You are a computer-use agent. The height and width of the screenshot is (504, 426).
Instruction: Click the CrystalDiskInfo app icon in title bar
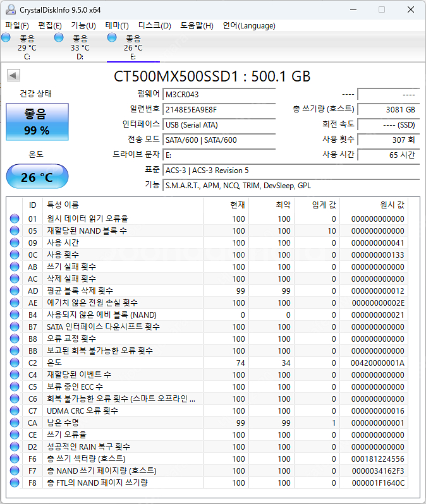click(x=10, y=9)
